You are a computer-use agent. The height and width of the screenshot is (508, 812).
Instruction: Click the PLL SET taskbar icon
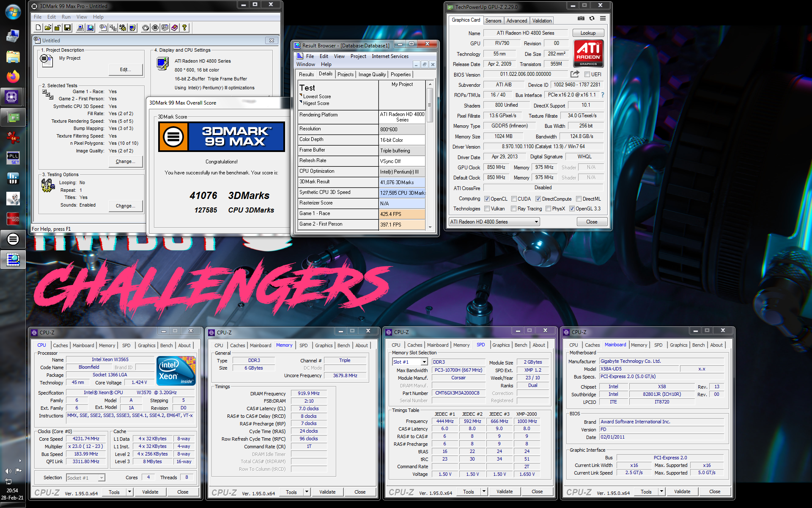pyautogui.click(x=13, y=158)
